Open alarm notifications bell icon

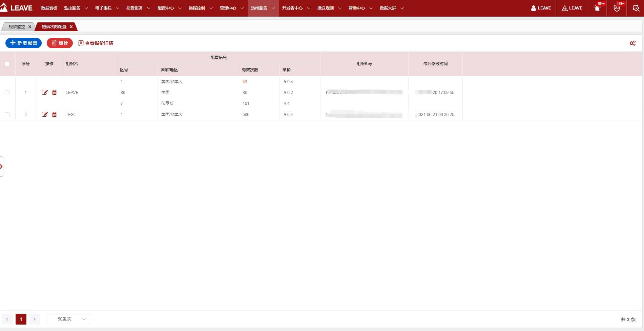tap(597, 8)
